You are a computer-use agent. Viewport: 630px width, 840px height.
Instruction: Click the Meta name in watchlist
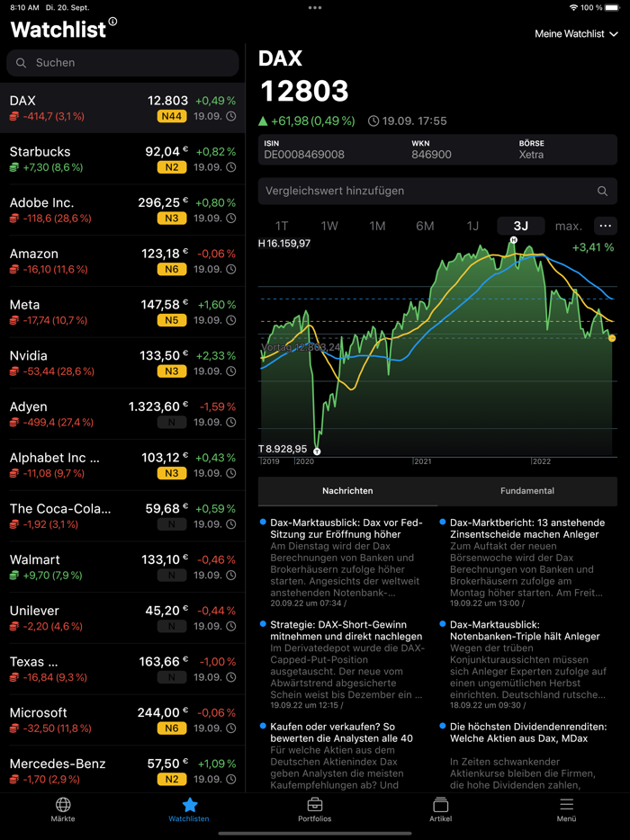(24, 305)
